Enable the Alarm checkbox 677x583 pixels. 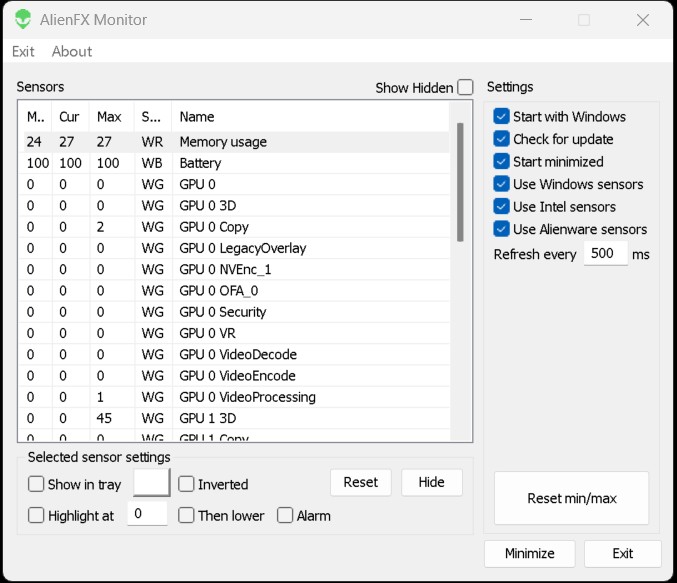pos(285,515)
